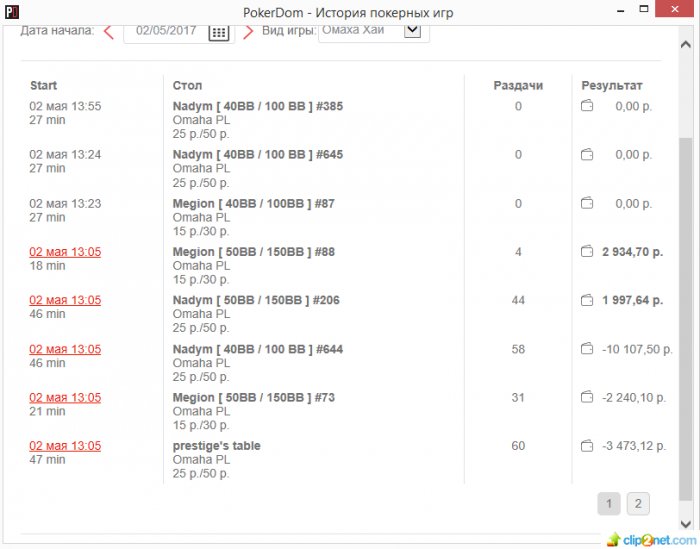Screen dimensions: 700x549
Task: Click wallet icon for Megion #87 row
Action: click(587, 204)
